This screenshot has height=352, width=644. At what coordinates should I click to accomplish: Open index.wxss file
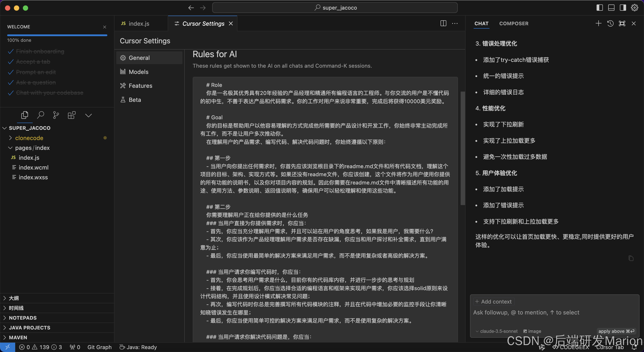33,177
